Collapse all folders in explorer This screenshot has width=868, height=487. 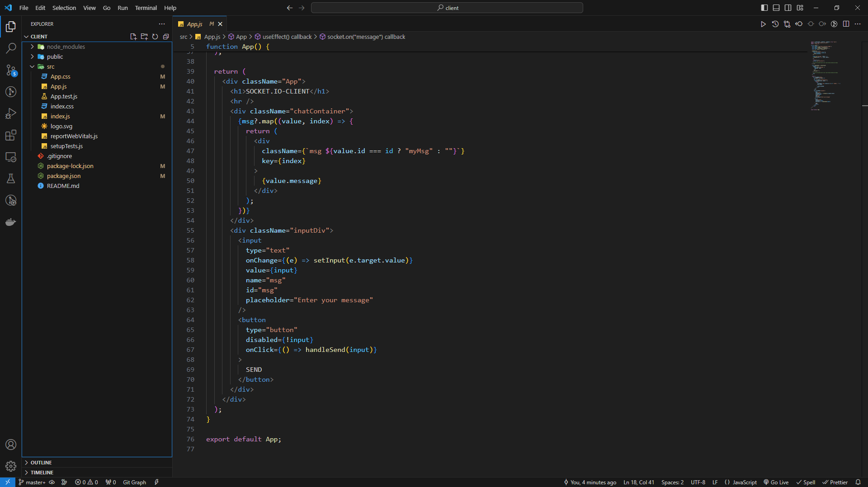pos(166,37)
